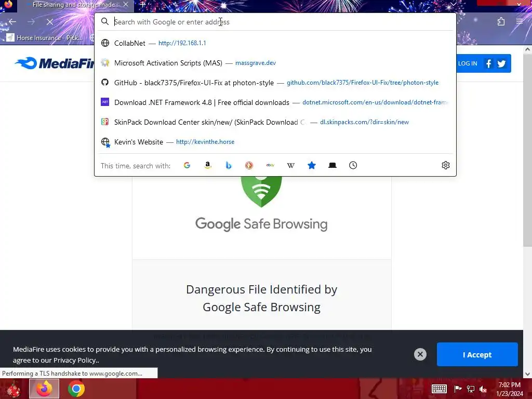Launch Chrome from taskbar
The width and height of the screenshot is (532, 399).
76,389
